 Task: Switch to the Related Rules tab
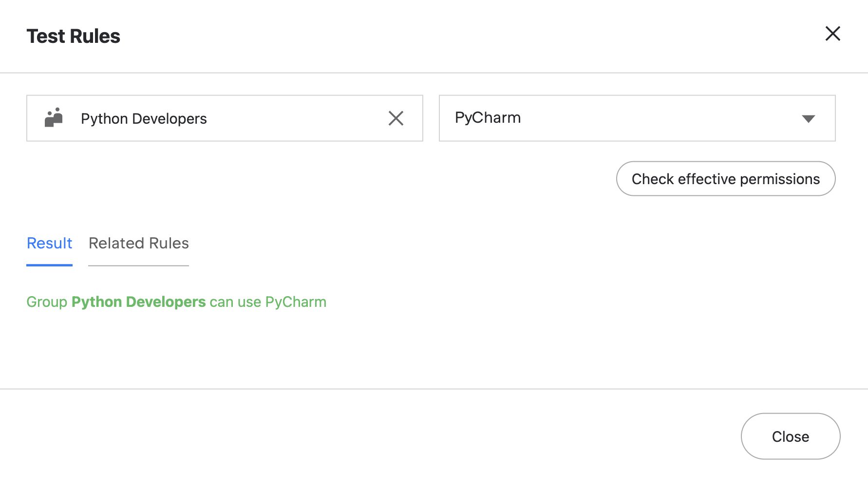[138, 243]
